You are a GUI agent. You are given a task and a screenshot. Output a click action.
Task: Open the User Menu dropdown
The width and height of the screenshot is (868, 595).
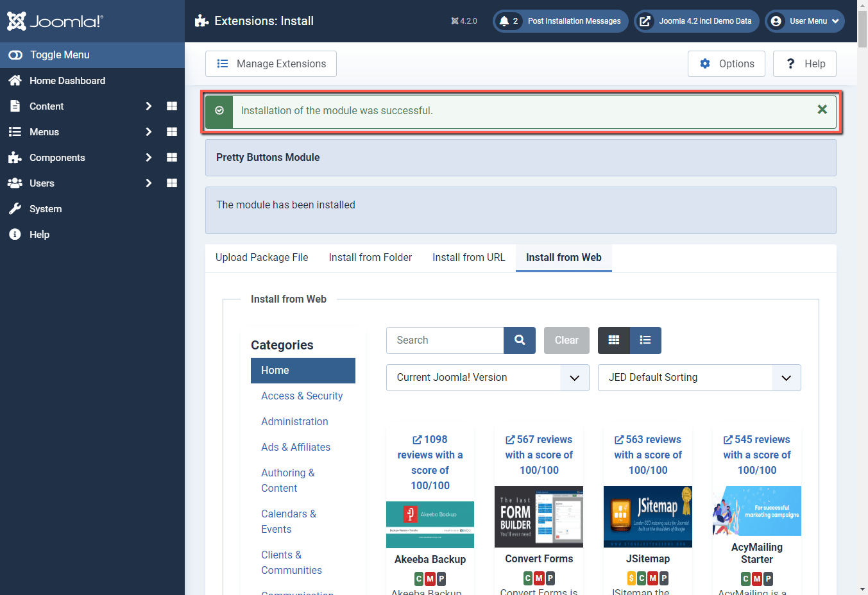[804, 21]
